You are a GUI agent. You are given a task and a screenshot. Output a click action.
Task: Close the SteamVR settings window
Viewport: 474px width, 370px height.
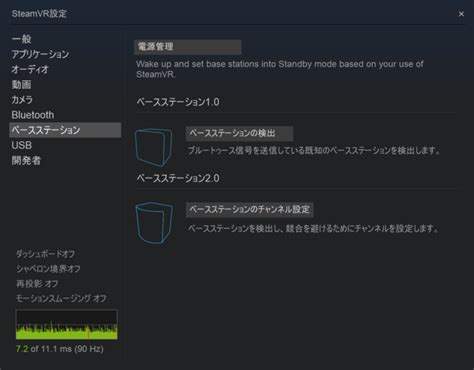click(461, 14)
